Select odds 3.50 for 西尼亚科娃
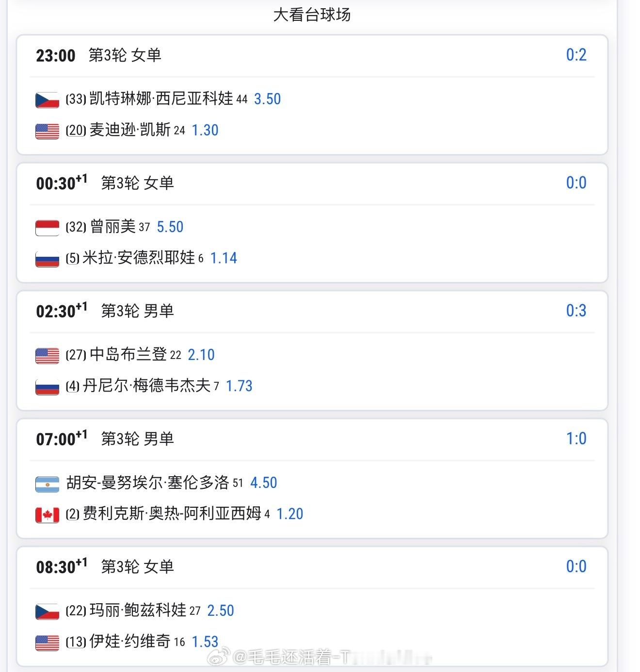 coord(268,99)
